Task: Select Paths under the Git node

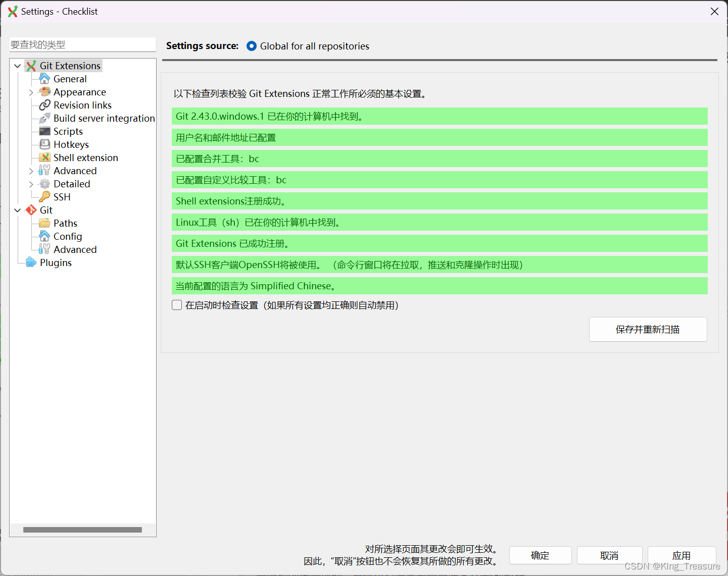Action: coord(66,223)
